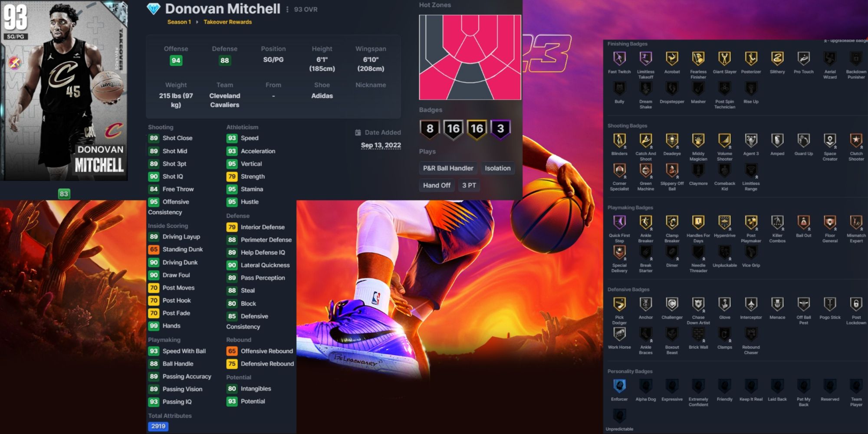Click the Defense 88 rating box

pyautogui.click(x=224, y=60)
